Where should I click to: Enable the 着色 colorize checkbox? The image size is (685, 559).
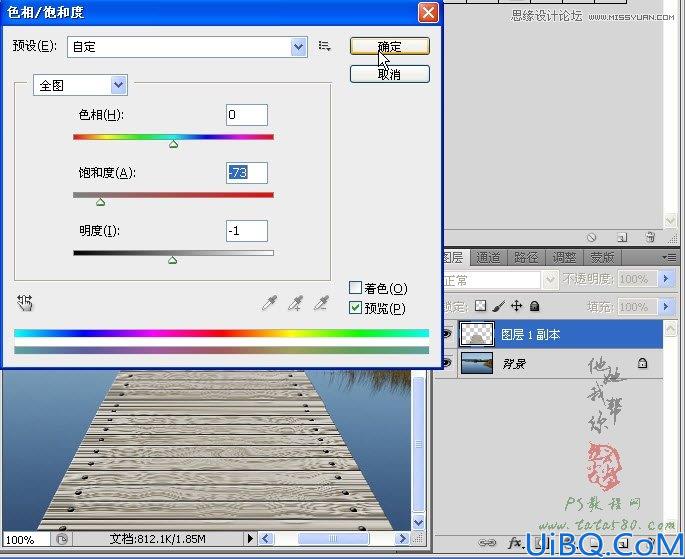[x=356, y=288]
